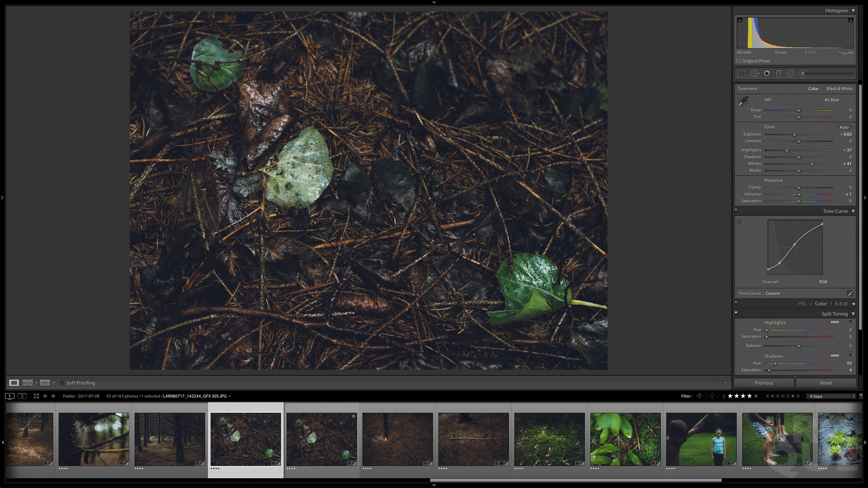Switch to the Color adjustments tab
Viewport: 868px width, 488px height.
(821, 304)
